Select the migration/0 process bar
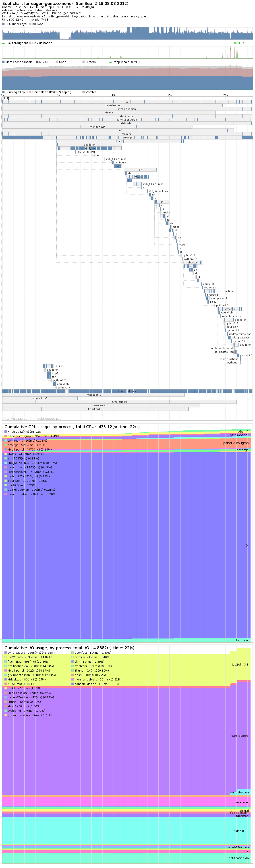 click(x=93, y=394)
